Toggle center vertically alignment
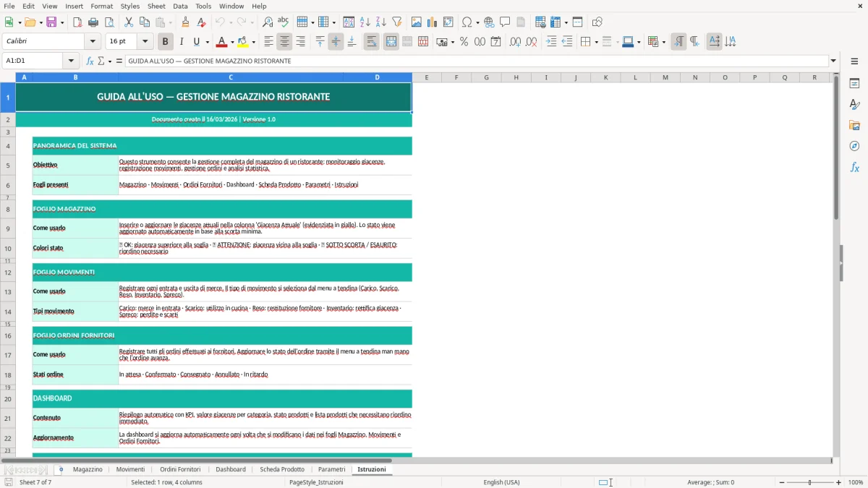The width and height of the screenshot is (868, 488). pos(336,42)
